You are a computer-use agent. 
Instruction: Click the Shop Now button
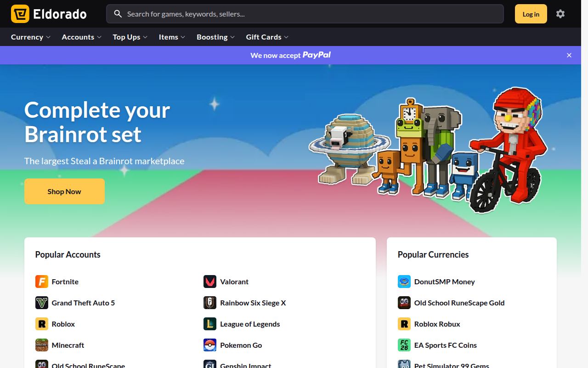(x=64, y=191)
